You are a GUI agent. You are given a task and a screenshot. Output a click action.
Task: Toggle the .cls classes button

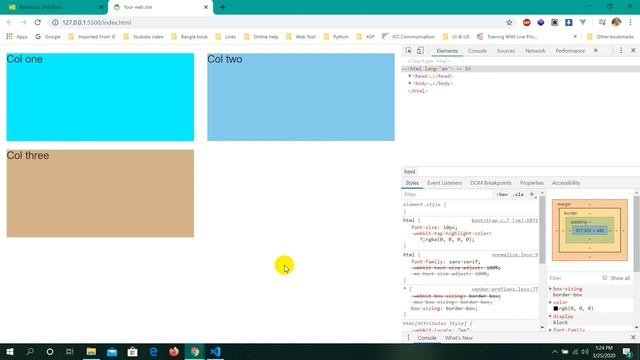(518, 195)
